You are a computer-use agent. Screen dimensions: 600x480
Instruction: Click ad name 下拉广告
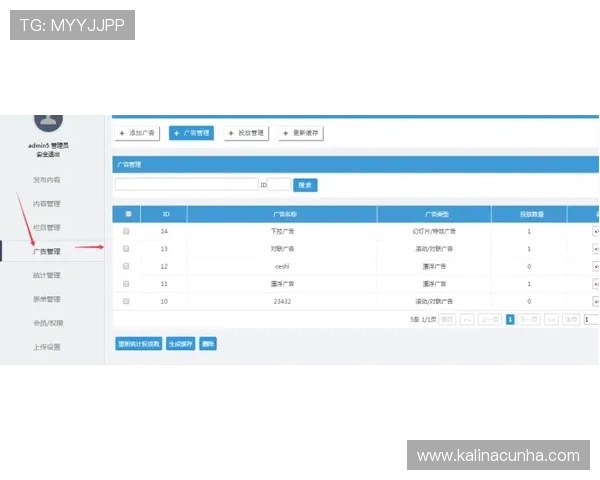282,231
